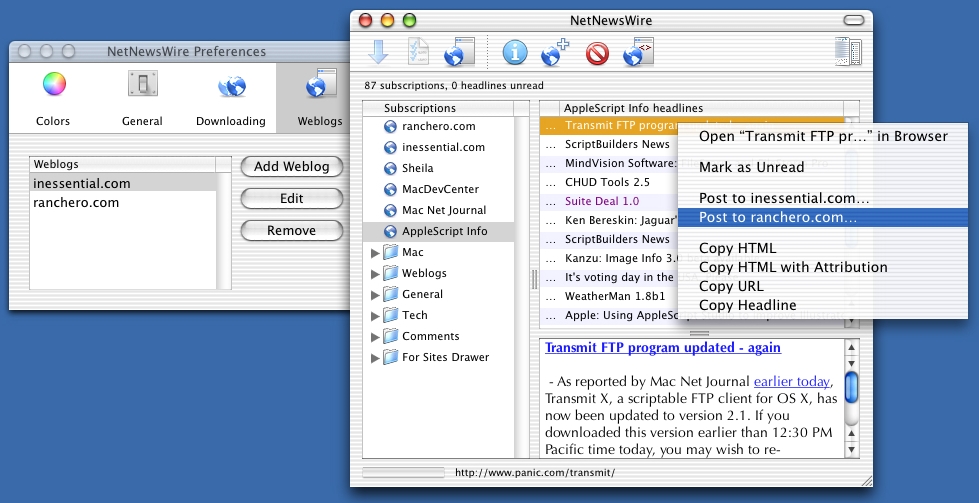Viewport: 979px width, 503px height.
Task: Click the Edit button in Preferences
Action: coord(292,198)
